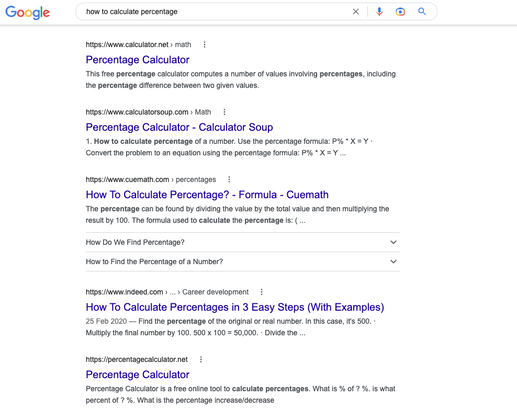This screenshot has height=420, width=517.
Task: Open 'How To Calculate Percentage? - Formula - Cuemath'
Action: tap(207, 195)
